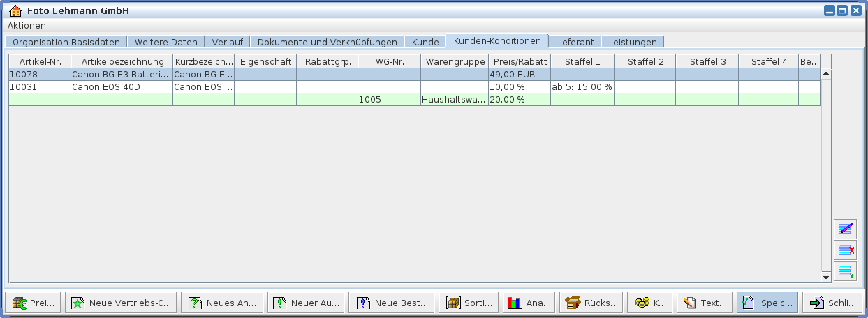Click the edit row pencil icon
Screen dimensions: 868x318
tap(845, 229)
